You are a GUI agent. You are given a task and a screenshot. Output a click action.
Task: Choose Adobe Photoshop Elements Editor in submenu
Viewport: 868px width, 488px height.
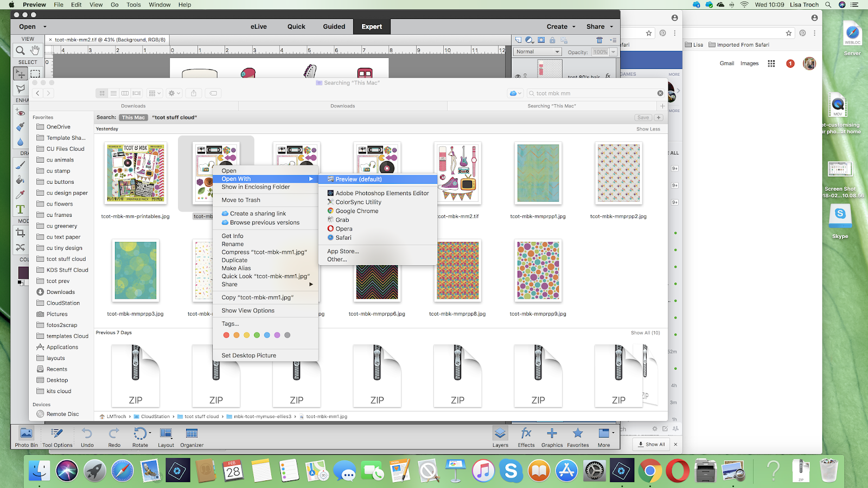[378, 193]
